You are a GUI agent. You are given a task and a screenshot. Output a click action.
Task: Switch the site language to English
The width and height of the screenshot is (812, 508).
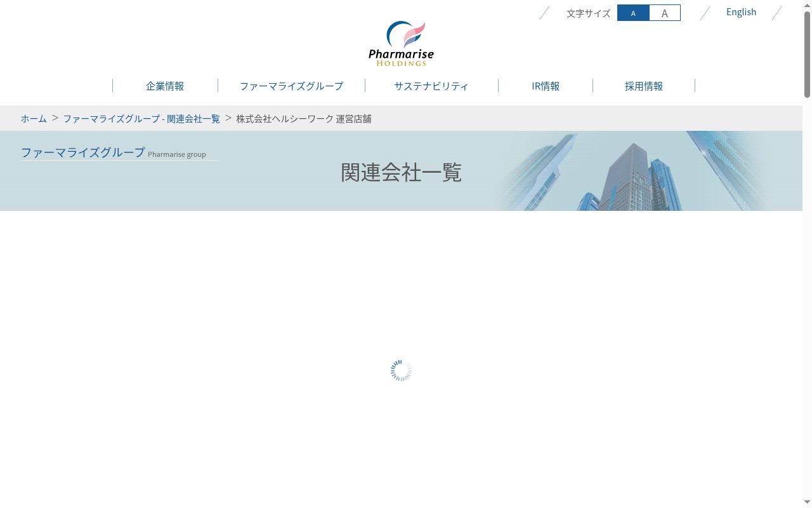741,12
